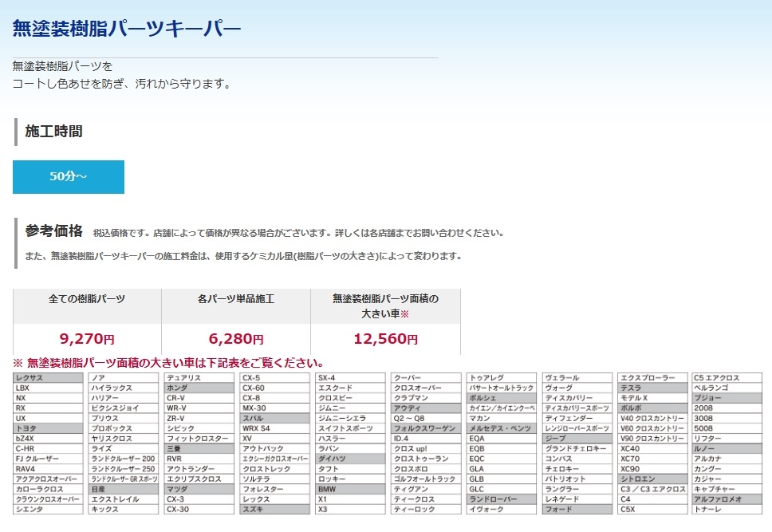Click the 施工時間 section heading
The width and height of the screenshot is (772, 532).
(53, 131)
